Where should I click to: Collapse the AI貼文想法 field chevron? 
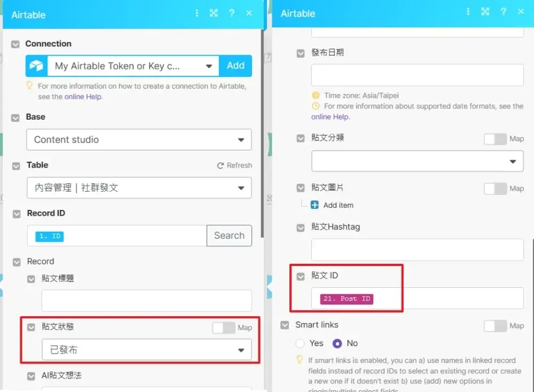pos(31,377)
